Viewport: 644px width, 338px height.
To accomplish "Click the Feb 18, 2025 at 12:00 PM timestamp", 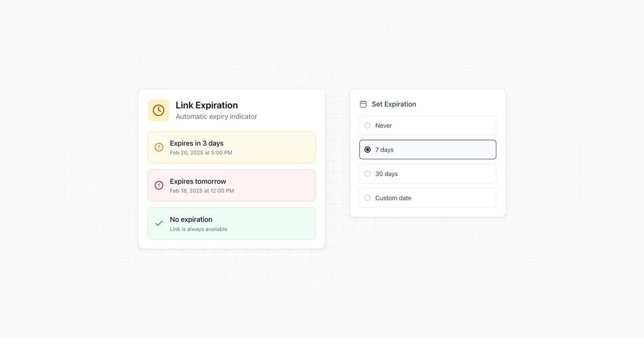I will coord(202,191).
